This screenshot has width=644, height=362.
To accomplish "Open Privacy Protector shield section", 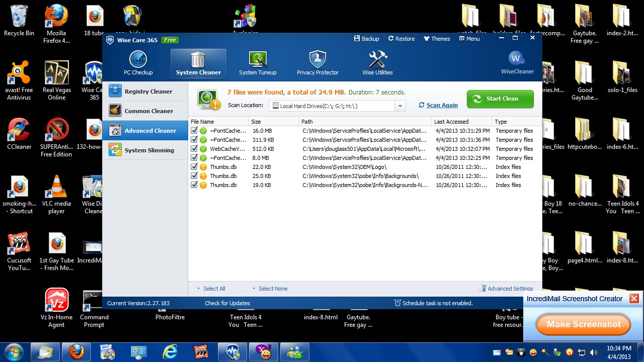I will tap(317, 63).
